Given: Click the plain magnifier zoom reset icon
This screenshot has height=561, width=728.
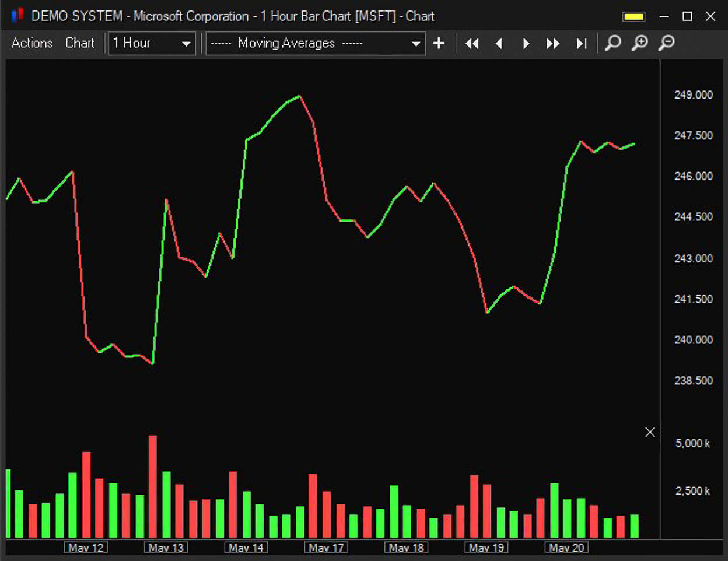Looking at the screenshot, I should coord(612,43).
